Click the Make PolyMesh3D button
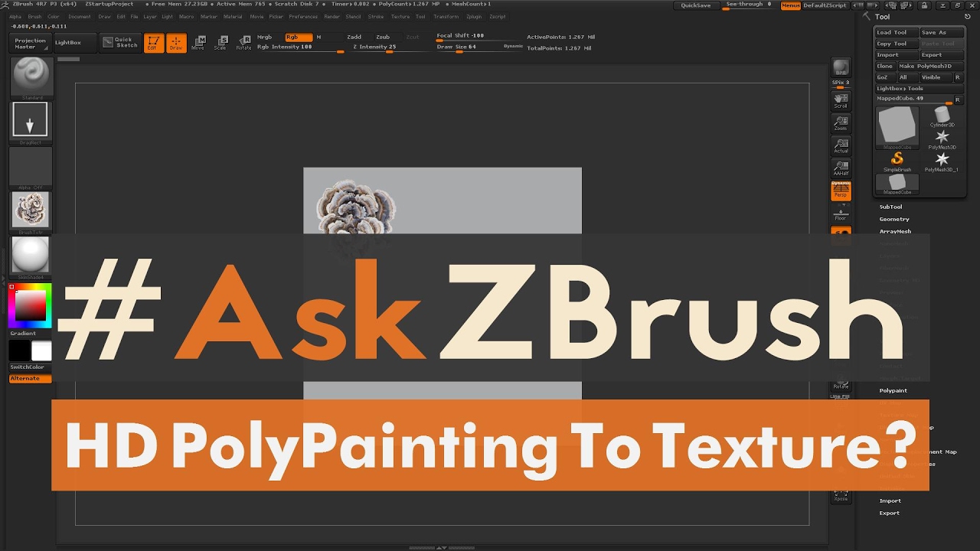 930,66
